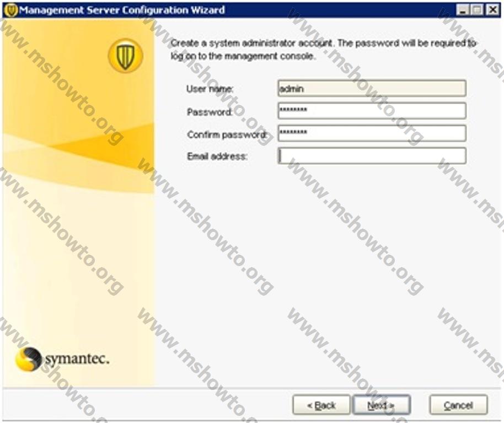Click the empty Email address field
This screenshot has height=423, width=504.
[x=372, y=156]
